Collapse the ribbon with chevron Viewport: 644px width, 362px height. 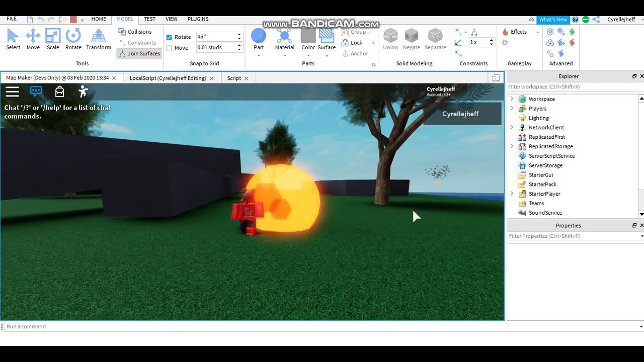click(531, 20)
